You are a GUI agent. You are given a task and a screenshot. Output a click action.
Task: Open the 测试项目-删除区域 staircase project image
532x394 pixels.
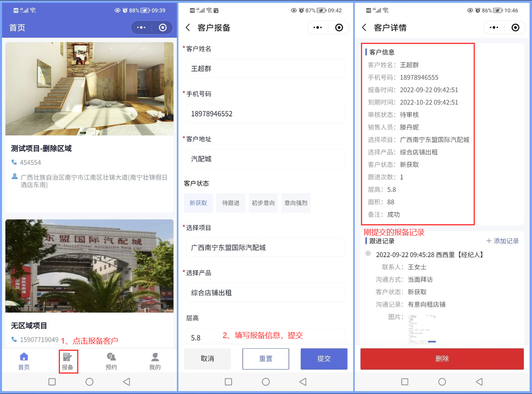[x=90, y=89]
